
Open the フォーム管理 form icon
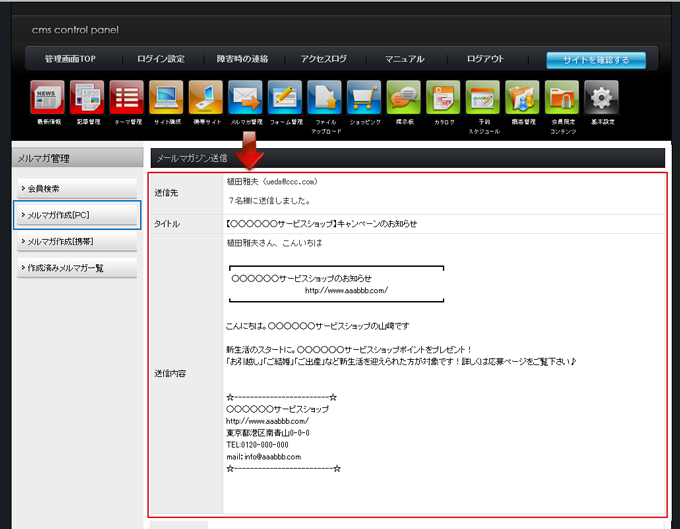285,98
